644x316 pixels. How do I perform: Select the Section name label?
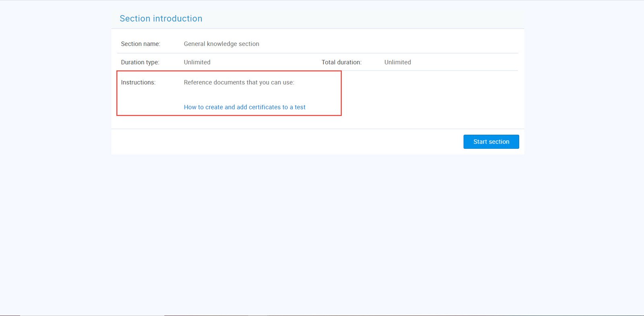[140, 44]
